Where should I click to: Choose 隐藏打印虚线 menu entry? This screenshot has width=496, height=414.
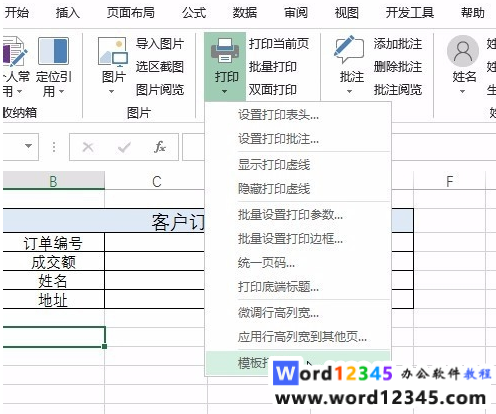pos(298,189)
